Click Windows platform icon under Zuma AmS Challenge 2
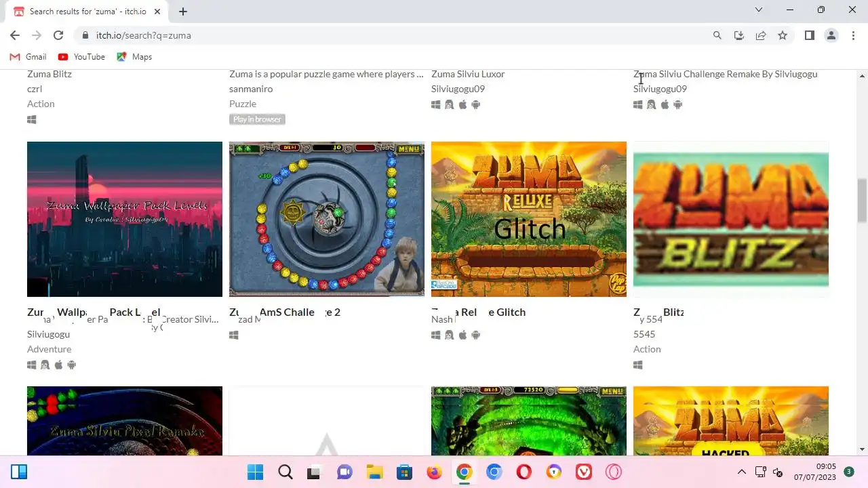The image size is (868, 488). pyautogui.click(x=234, y=335)
